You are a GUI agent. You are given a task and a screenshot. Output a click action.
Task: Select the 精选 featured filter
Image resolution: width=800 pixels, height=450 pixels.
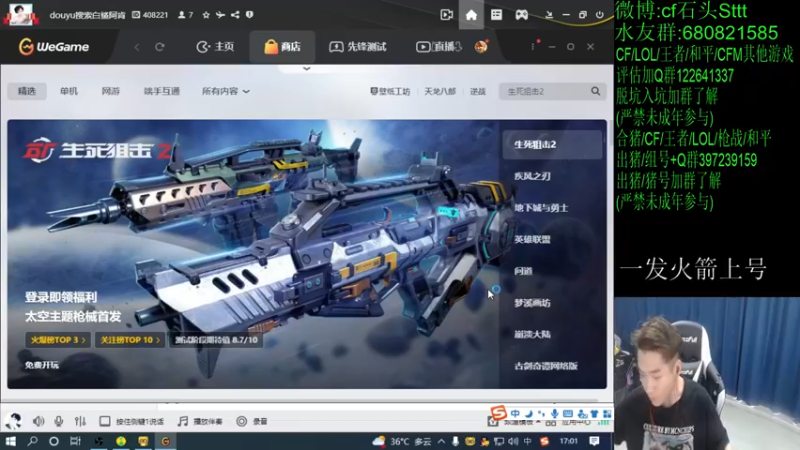point(27,91)
